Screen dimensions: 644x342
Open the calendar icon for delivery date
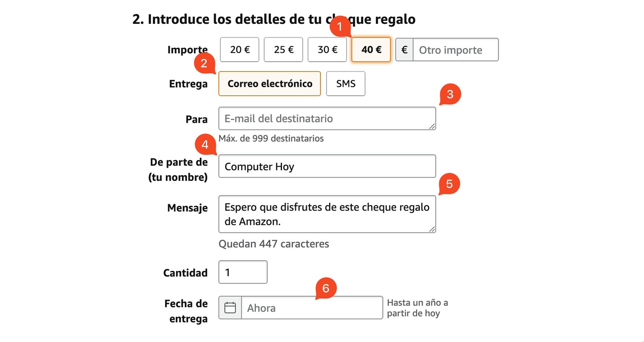pos(230,307)
